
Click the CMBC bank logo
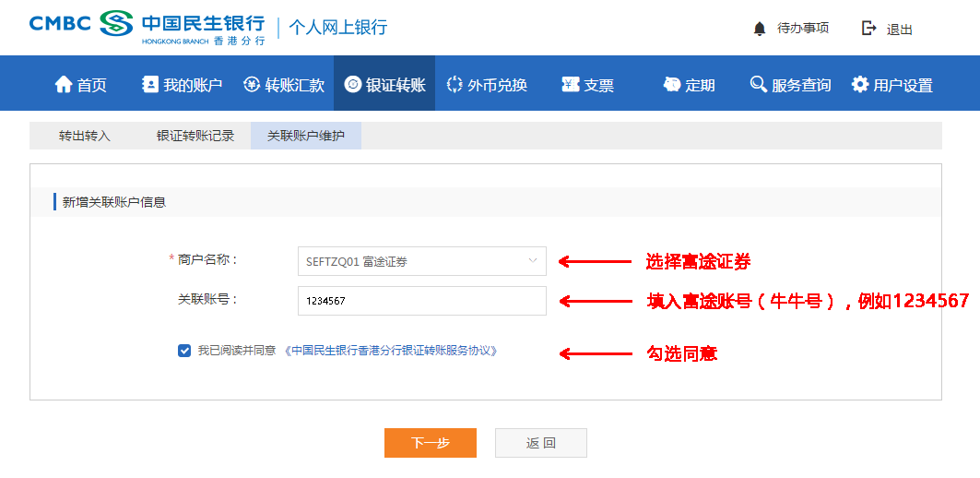147,28
